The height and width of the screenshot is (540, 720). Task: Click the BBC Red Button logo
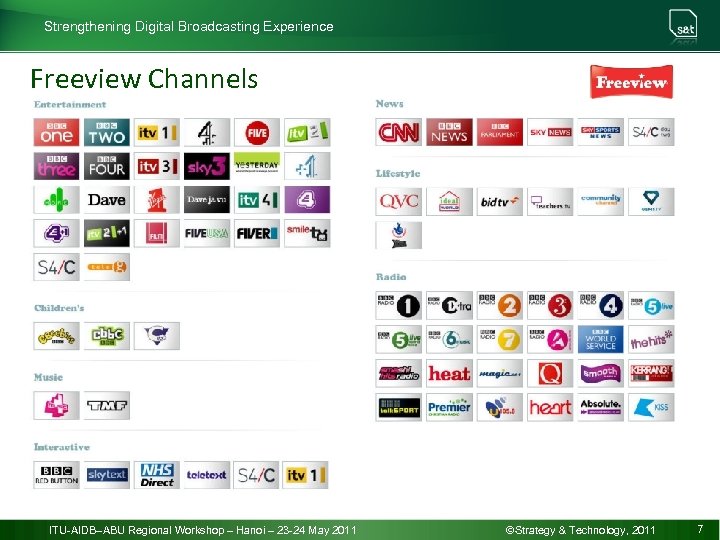(56, 475)
